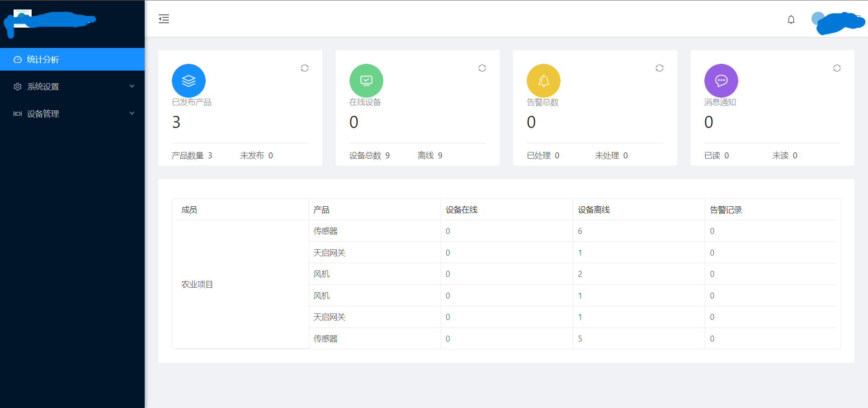Click the 已处理 0 label
Image resolution: width=868 pixels, height=408 pixels.
click(543, 156)
